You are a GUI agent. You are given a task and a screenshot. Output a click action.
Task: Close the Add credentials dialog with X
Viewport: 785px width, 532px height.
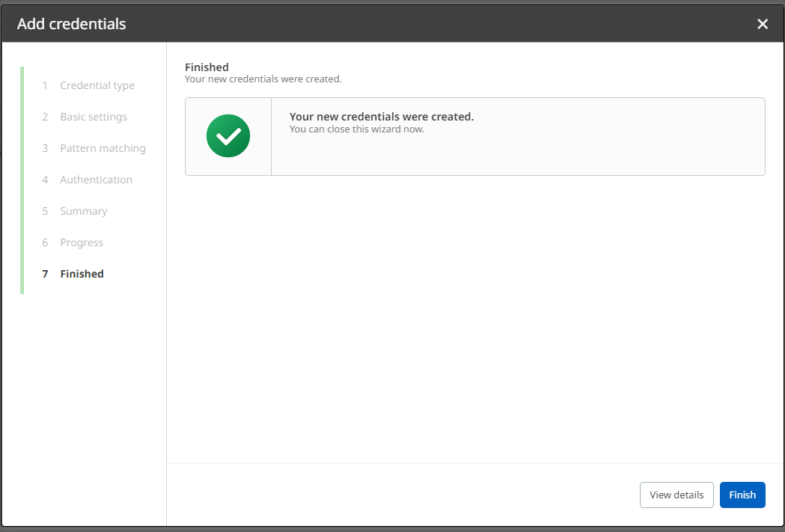pos(763,24)
